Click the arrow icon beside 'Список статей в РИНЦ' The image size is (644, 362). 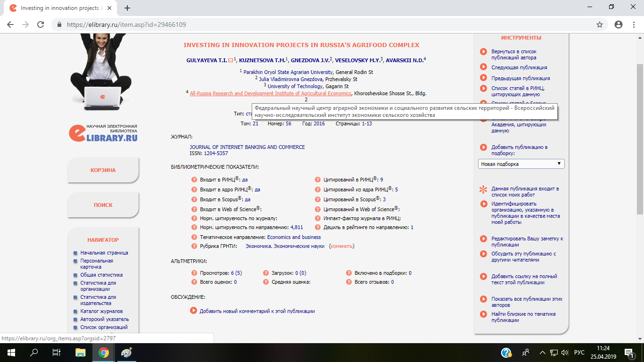[x=483, y=88]
